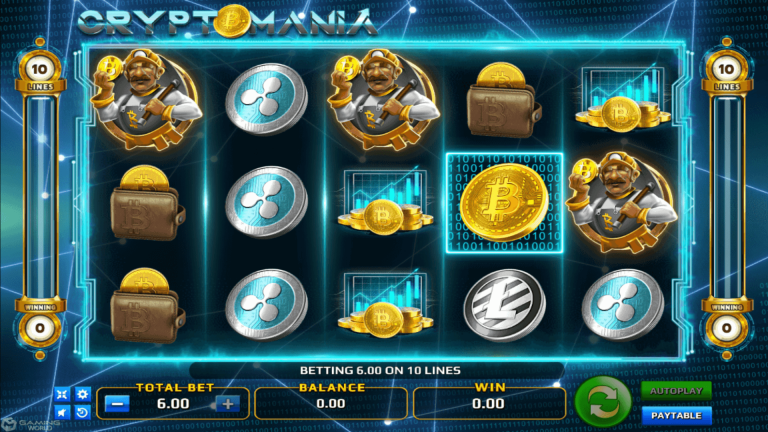Increase total bet with the plus button

[x=228, y=404]
